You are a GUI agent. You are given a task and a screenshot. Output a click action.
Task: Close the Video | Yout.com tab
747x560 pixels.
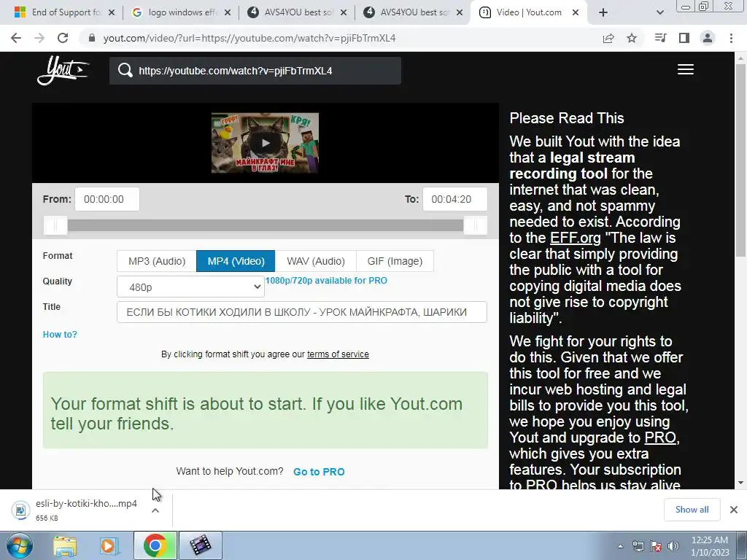tap(576, 12)
